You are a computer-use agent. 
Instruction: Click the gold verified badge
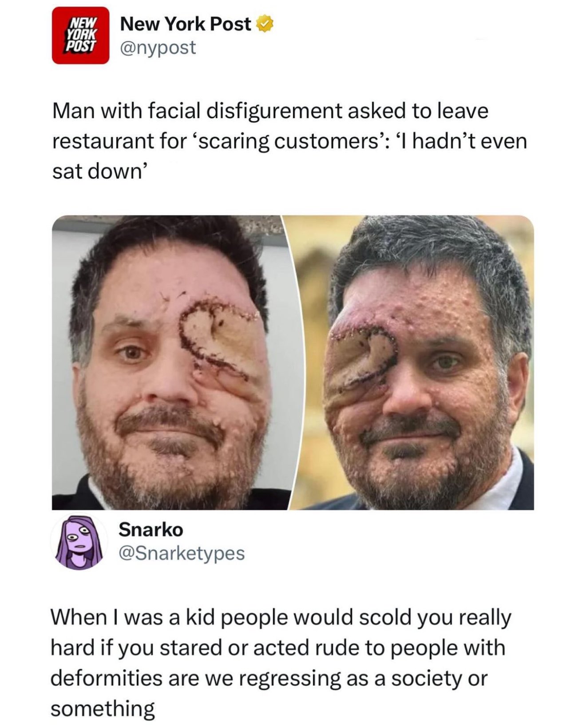[x=265, y=24]
